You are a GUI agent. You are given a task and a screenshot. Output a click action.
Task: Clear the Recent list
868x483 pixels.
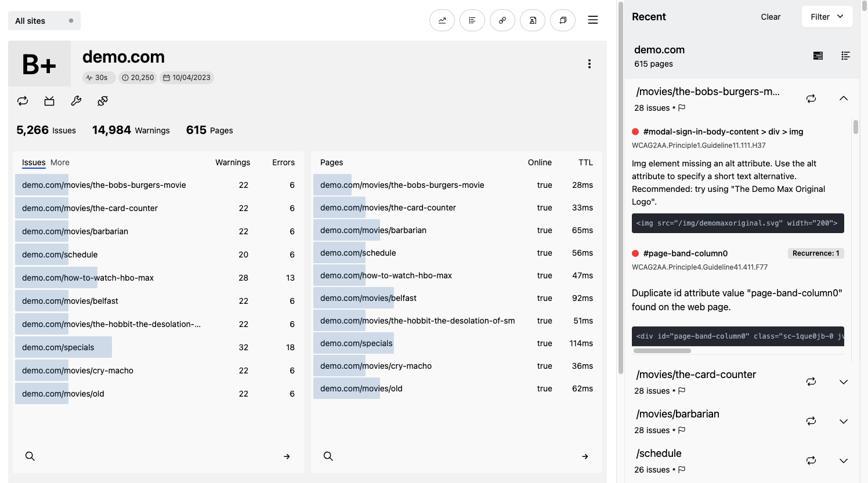[x=771, y=17]
